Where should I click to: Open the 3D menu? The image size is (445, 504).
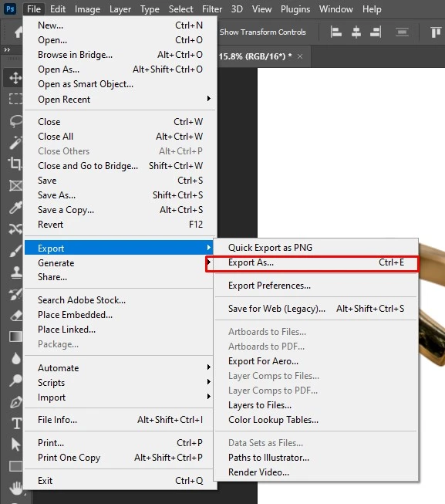click(x=237, y=9)
